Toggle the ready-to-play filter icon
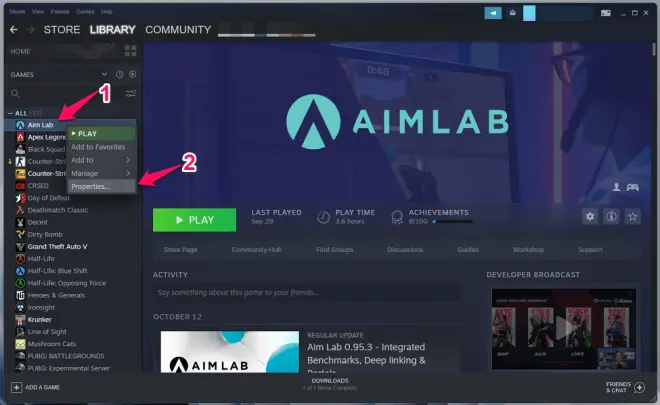The height and width of the screenshot is (405, 660). 133,75
